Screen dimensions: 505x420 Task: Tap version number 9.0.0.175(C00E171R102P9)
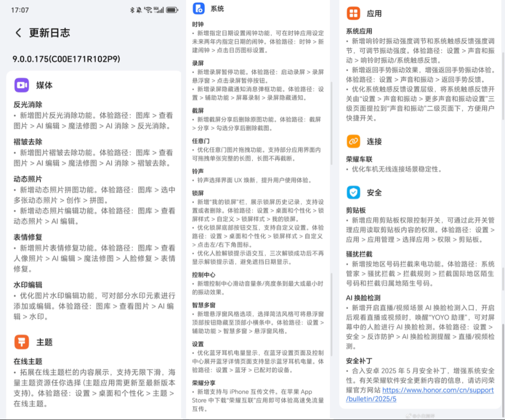tap(66, 59)
